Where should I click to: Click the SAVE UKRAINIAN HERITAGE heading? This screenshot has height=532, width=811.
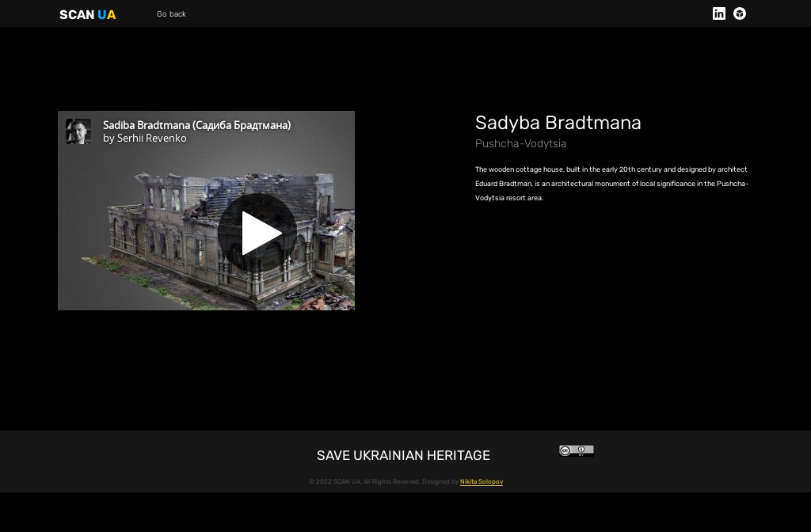pos(403,455)
